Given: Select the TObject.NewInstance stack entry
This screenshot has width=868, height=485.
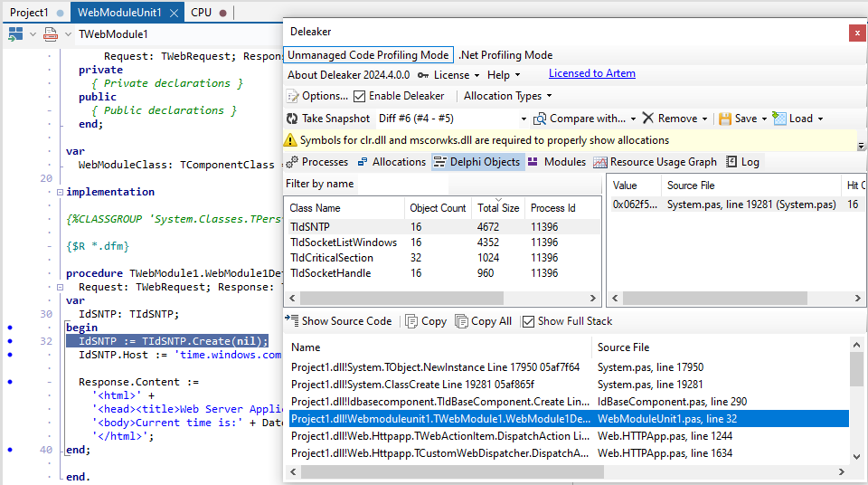Looking at the screenshot, I should [569, 367].
